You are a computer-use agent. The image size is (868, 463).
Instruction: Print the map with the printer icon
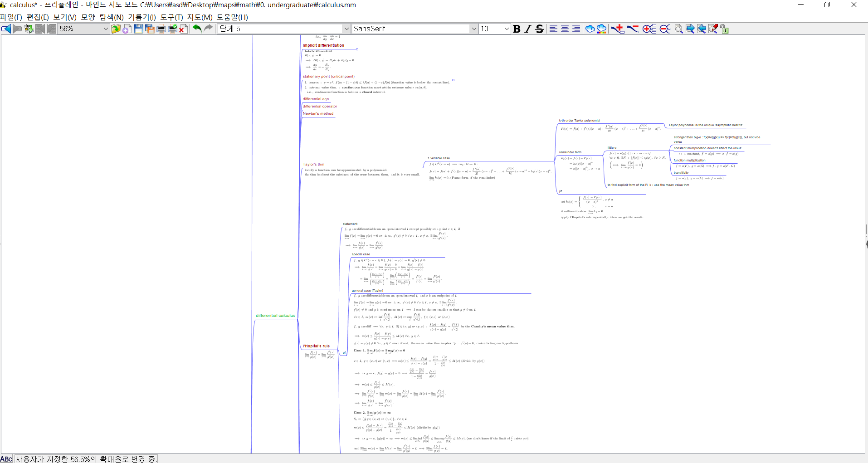(x=161, y=29)
